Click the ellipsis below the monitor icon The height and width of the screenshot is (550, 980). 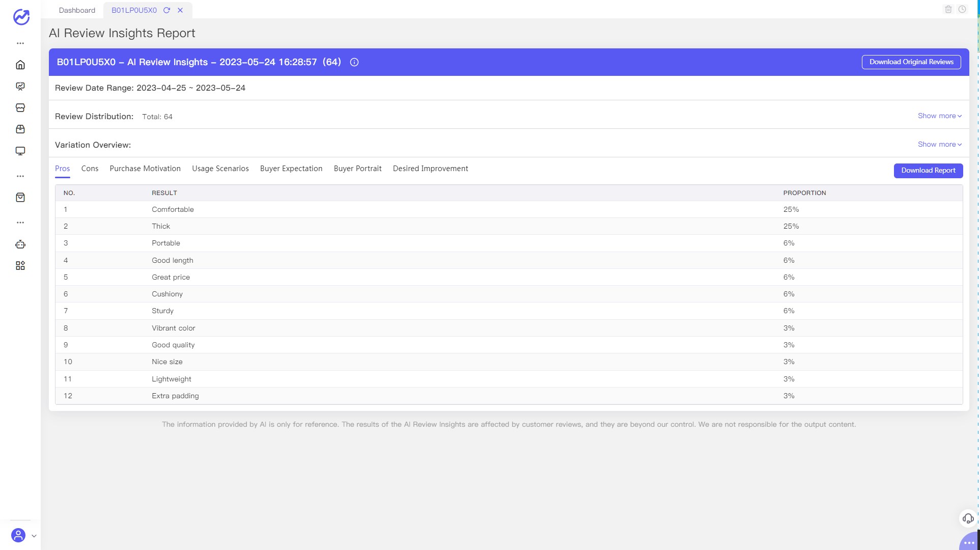[20, 176]
